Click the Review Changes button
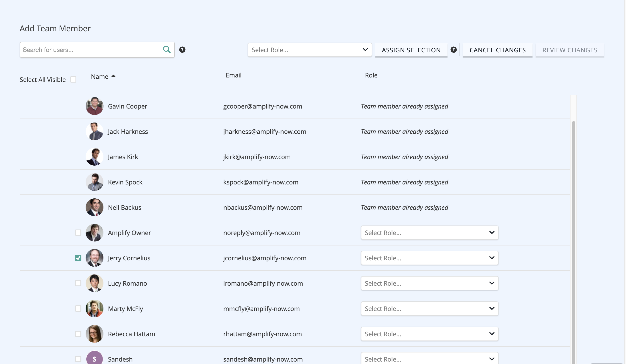This screenshot has width=626, height=364. [570, 50]
